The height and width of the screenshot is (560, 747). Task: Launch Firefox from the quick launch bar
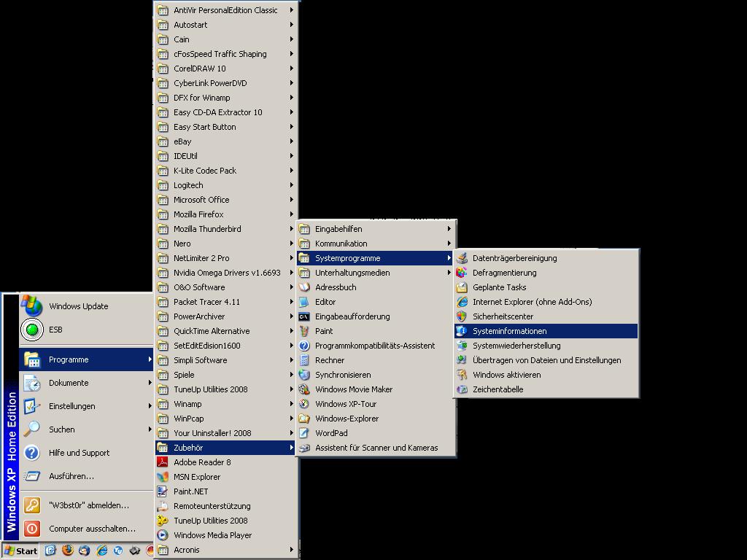coord(68,551)
